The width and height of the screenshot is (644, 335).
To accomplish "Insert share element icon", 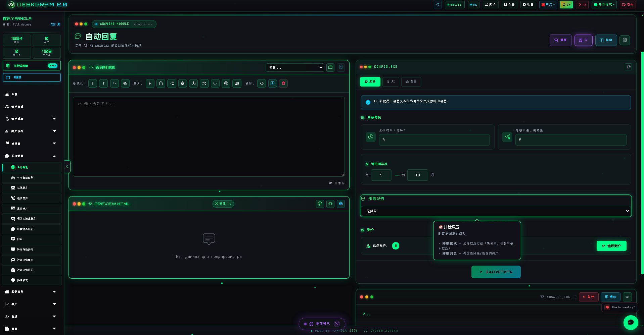I will [172, 83].
